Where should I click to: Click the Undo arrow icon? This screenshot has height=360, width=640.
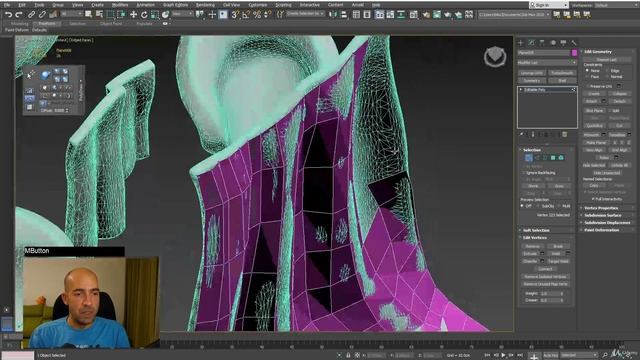(x=8, y=15)
